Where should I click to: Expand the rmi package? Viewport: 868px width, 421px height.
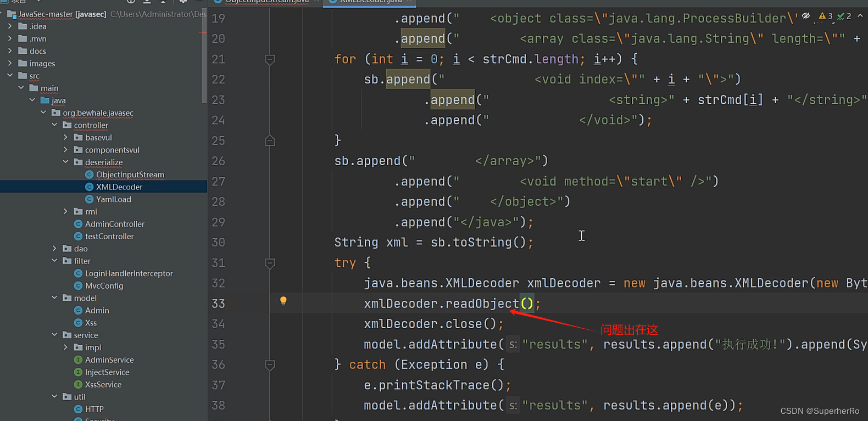(65, 211)
